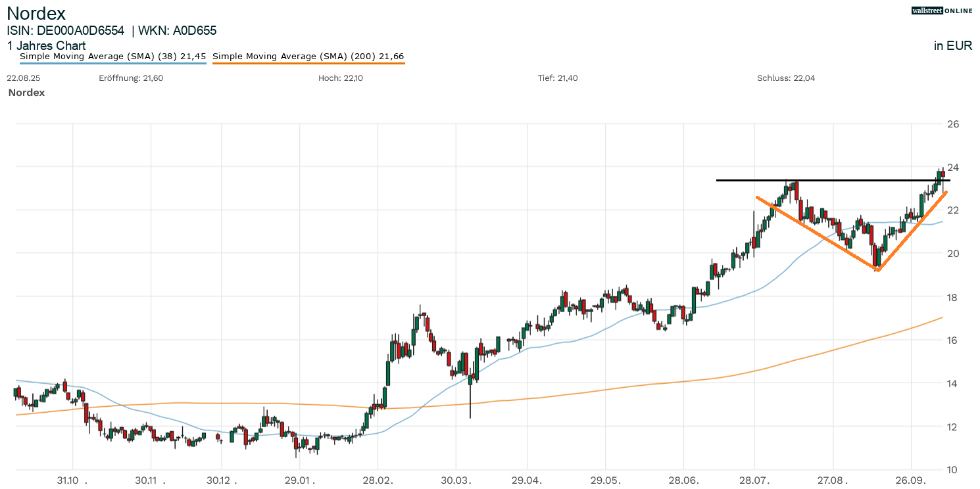Click the Schluss 22,04 value
This screenshot has width=980, height=489.
[x=785, y=78]
